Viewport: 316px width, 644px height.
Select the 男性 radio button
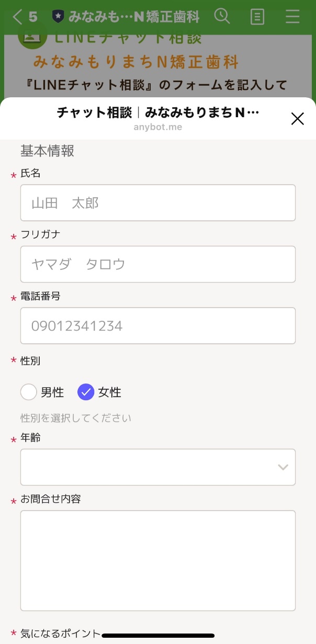point(29,392)
